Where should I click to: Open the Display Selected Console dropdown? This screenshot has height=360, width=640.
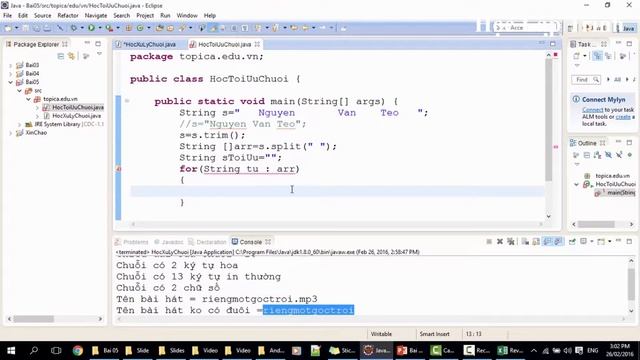point(592,242)
